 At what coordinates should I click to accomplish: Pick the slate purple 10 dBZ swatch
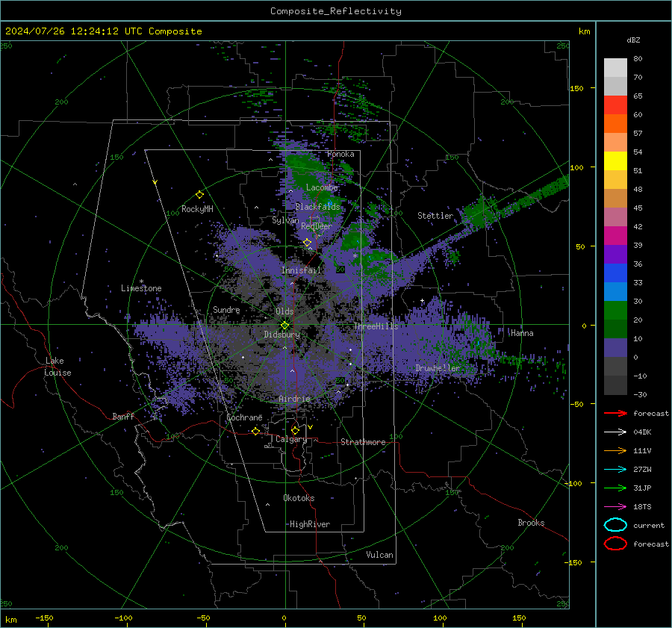[x=615, y=348]
